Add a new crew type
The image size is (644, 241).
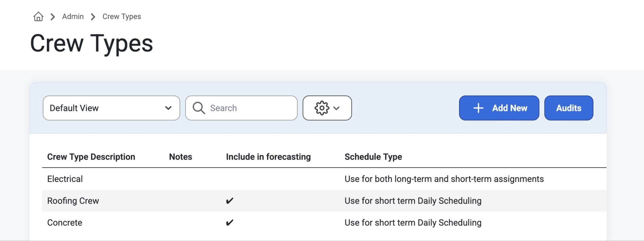(x=499, y=108)
